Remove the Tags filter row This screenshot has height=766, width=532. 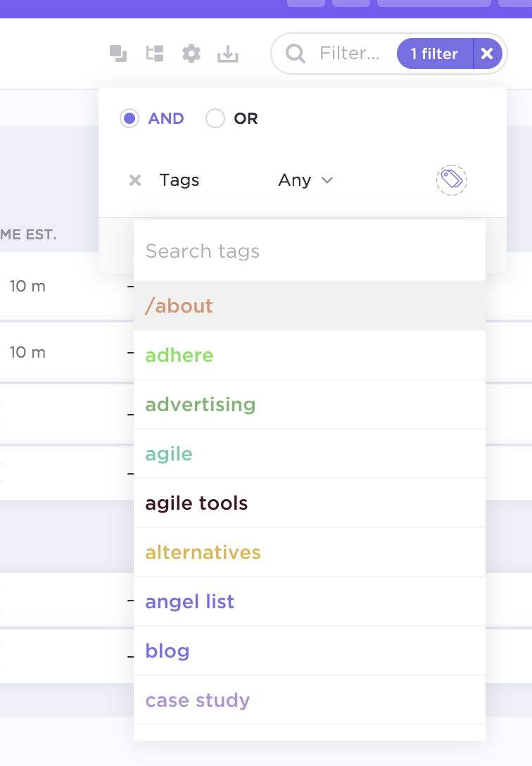(x=135, y=181)
